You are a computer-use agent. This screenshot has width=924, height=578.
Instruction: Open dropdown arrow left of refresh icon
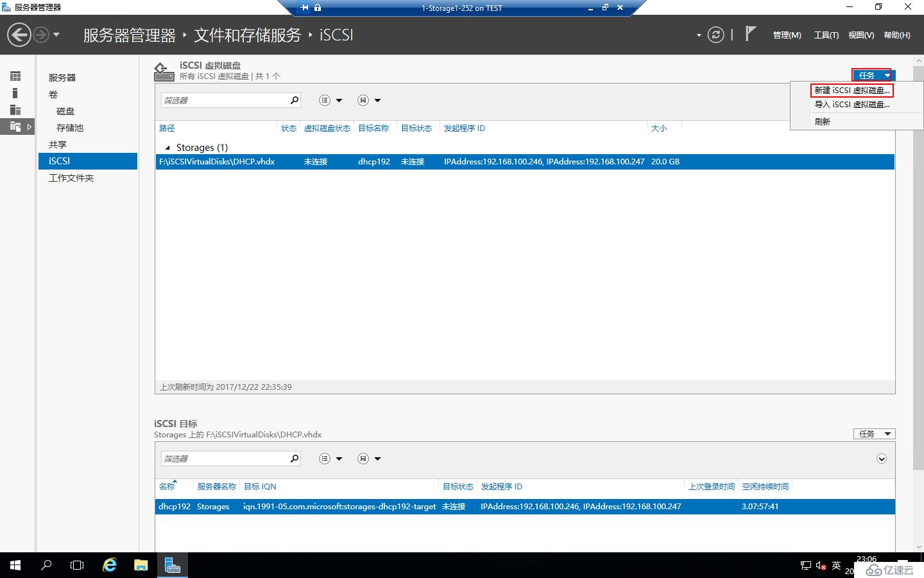699,35
